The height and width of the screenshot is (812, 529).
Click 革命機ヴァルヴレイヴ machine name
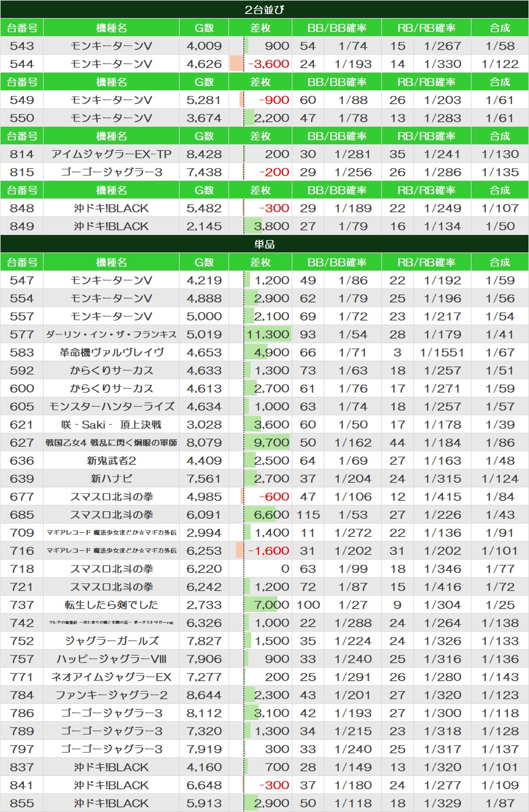(111, 352)
